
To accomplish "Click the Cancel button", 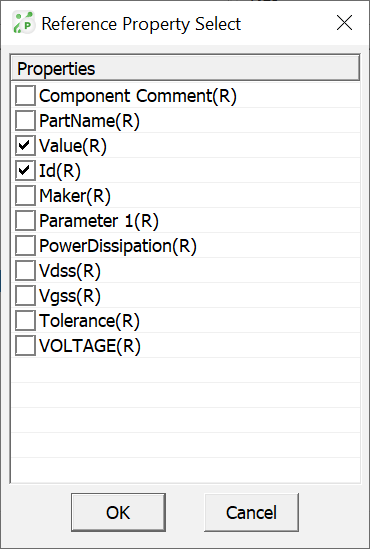I will (x=251, y=512).
